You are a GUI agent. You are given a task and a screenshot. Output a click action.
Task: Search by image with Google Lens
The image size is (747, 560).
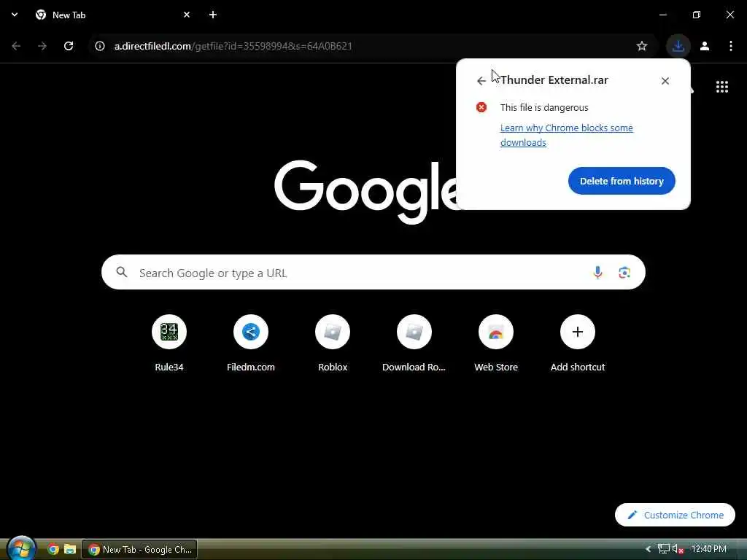tap(624, 273)
